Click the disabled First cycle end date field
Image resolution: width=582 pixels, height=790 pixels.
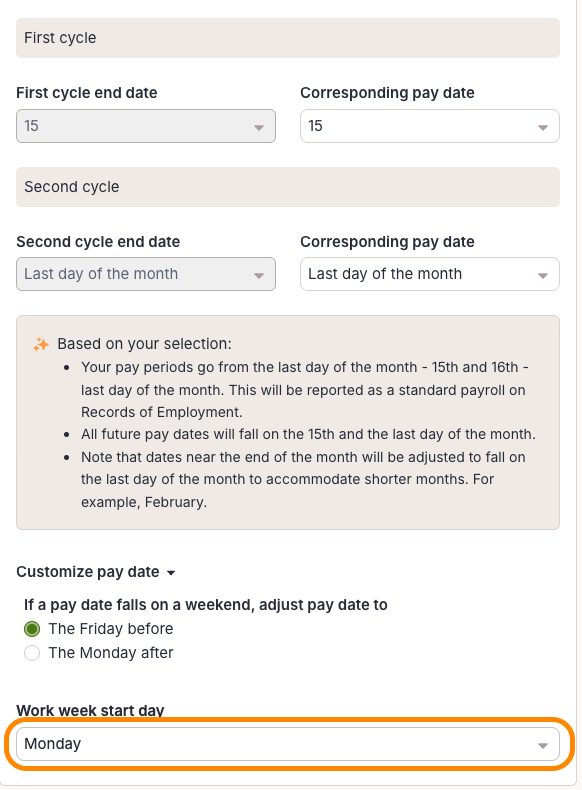click(x=146, y=126)
